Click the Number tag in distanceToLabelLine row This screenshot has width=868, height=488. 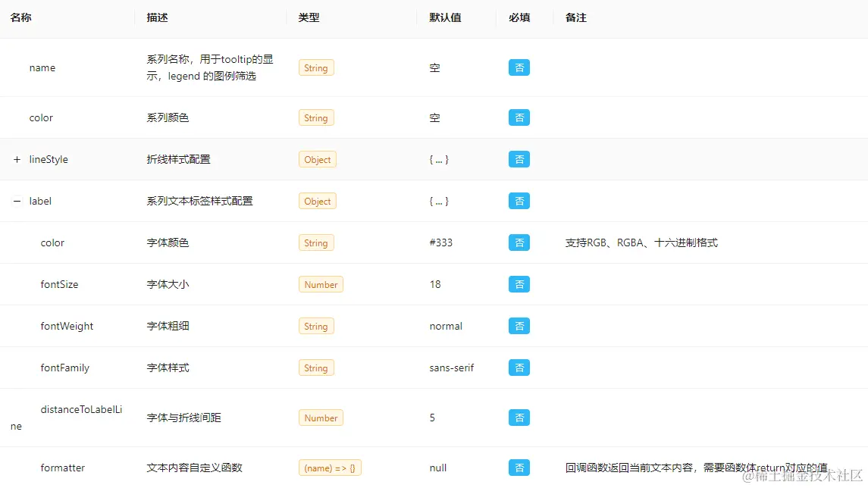click(321, 418)
